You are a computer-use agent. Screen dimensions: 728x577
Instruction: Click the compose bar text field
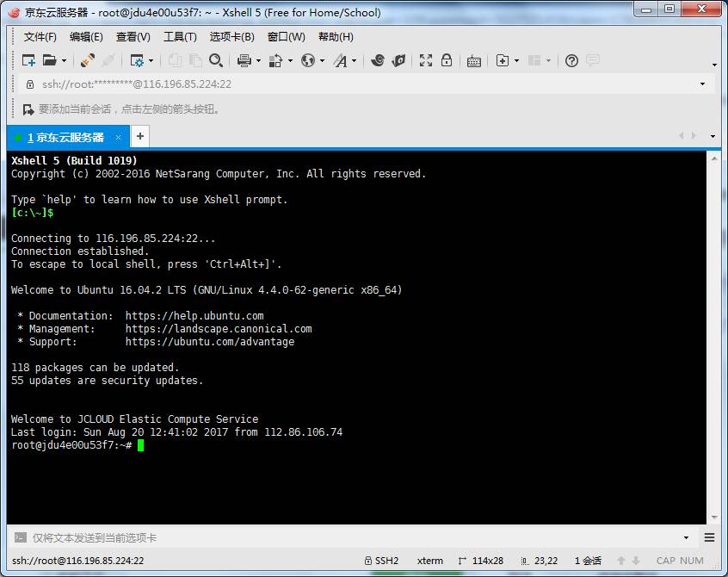[x=355, y=538]
